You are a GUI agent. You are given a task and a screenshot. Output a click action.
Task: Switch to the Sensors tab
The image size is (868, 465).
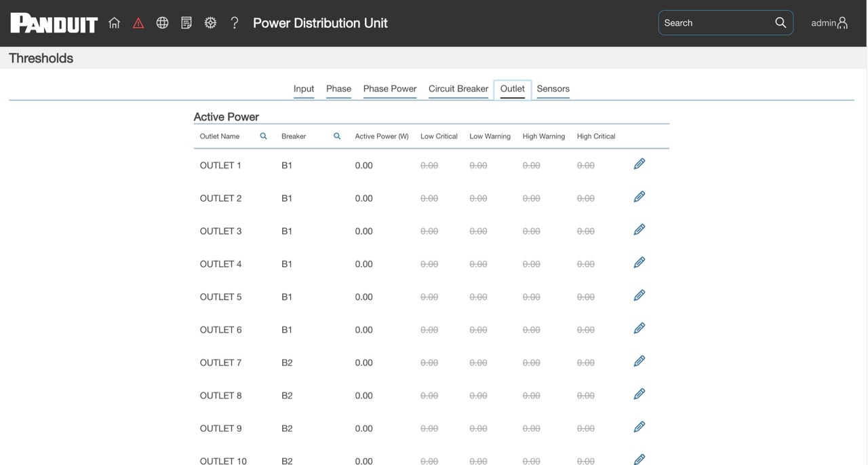pyautogui.click(x=553, y=89)
